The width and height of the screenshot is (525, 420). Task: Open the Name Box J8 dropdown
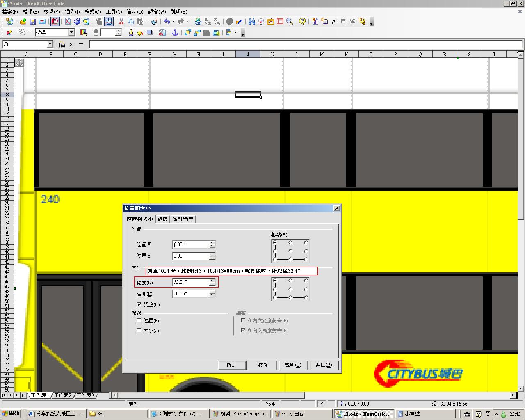(x=50, y=44)
